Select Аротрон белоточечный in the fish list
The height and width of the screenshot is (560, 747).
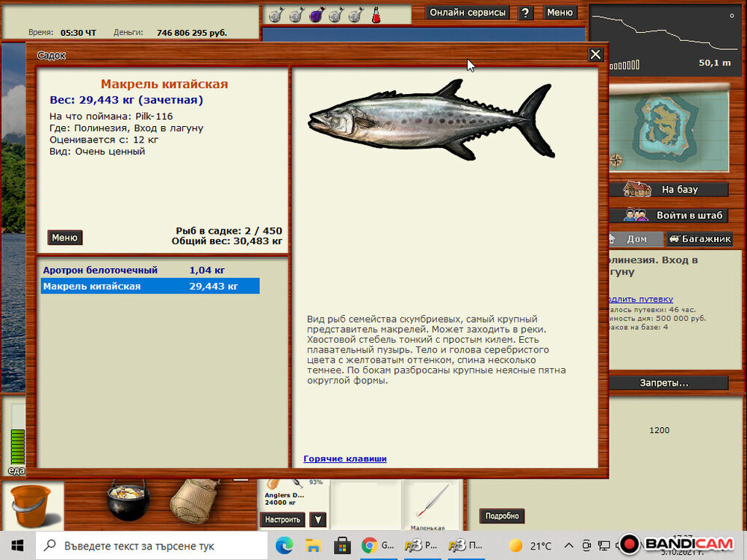[100, 270]
